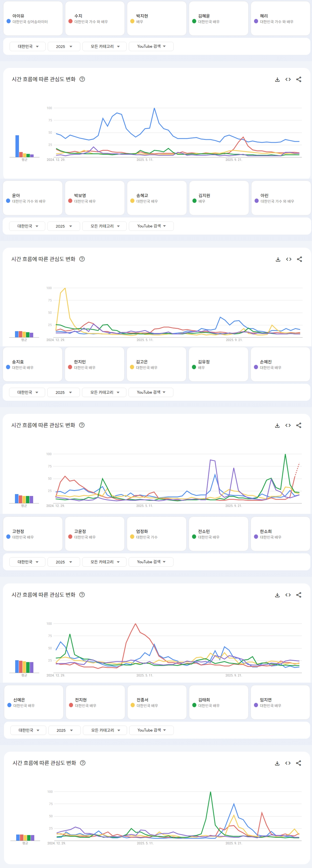Select the 아이유 search term card
Screen dimensions: 312x868
pos(33,18)
